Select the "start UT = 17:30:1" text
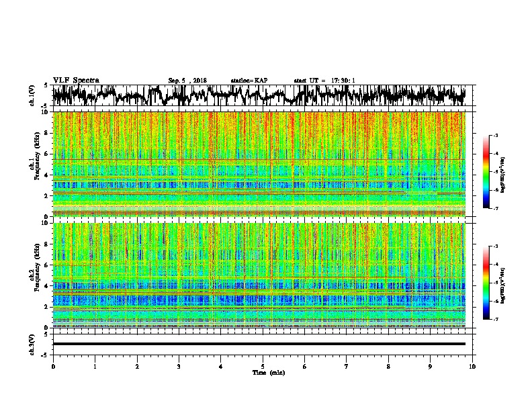 [324, 81]
